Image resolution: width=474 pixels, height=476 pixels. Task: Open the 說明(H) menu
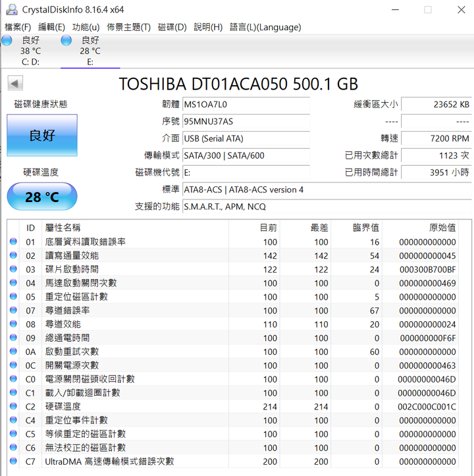(x=208, y=27)
